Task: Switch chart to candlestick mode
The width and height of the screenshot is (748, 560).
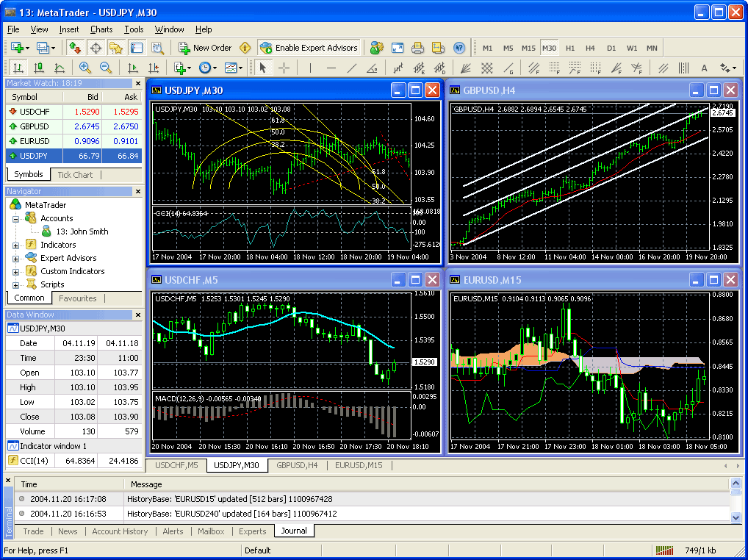Action: tap(38, 68)
